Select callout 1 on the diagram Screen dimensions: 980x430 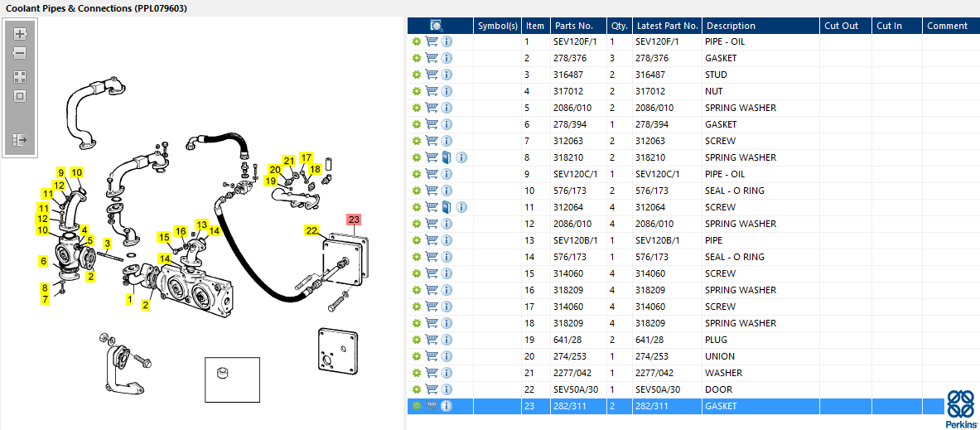(129, 300)
